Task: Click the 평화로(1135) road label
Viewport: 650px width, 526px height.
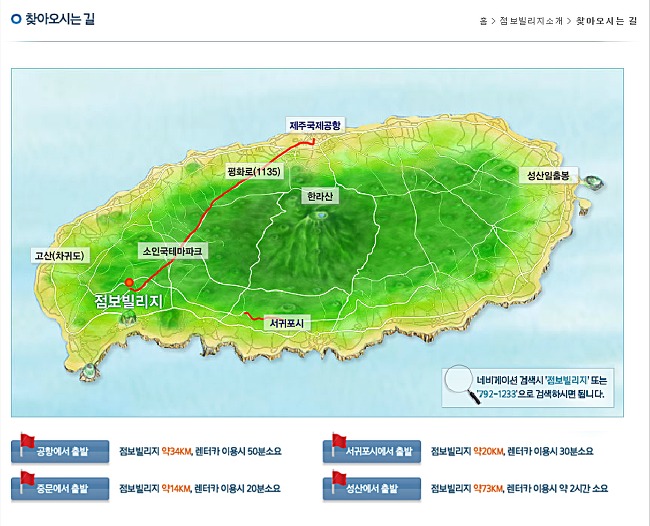Action: click(254, 171)
